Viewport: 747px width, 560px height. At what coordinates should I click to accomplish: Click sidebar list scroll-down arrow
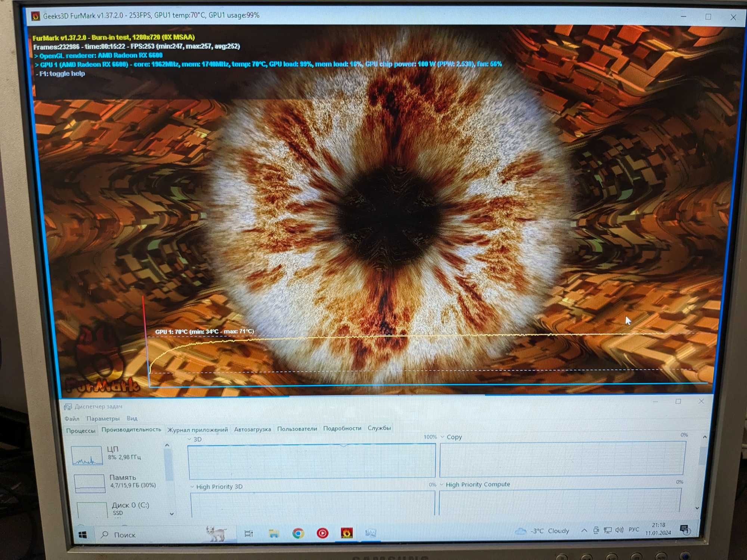[x=172, y=514]
